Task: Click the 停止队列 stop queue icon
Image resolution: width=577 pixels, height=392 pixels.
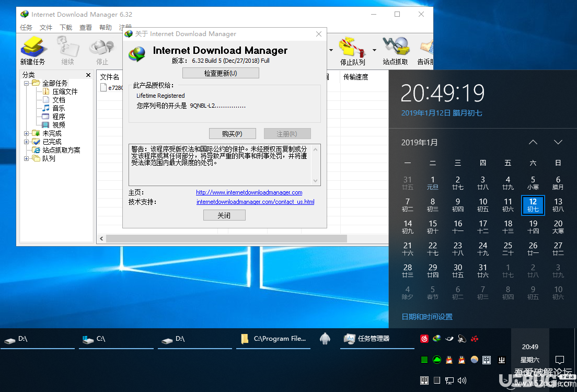Action: [x=352, y=51]
